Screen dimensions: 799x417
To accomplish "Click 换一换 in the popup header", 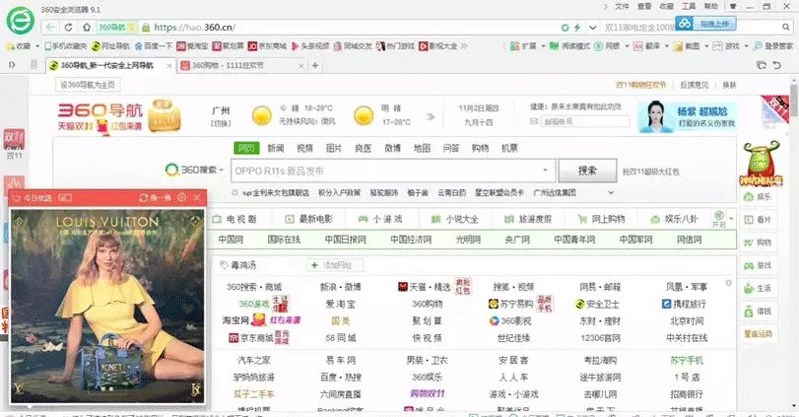I will [160, 198].
